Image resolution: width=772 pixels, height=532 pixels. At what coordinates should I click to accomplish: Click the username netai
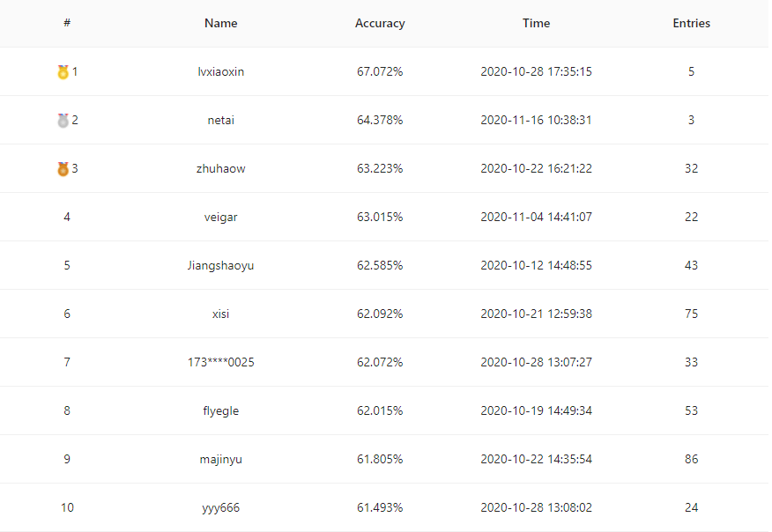tap(221, 121)
